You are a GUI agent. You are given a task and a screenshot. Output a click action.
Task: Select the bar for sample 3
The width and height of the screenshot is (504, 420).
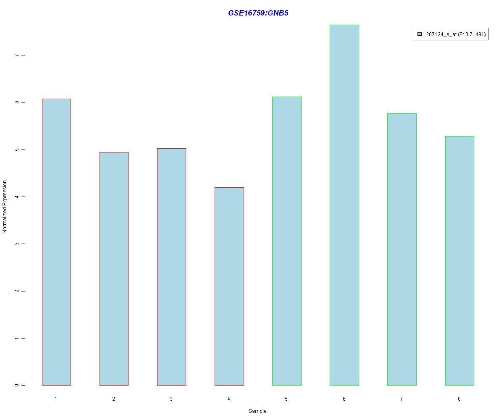pyautogui.click(x=171, y=267)
